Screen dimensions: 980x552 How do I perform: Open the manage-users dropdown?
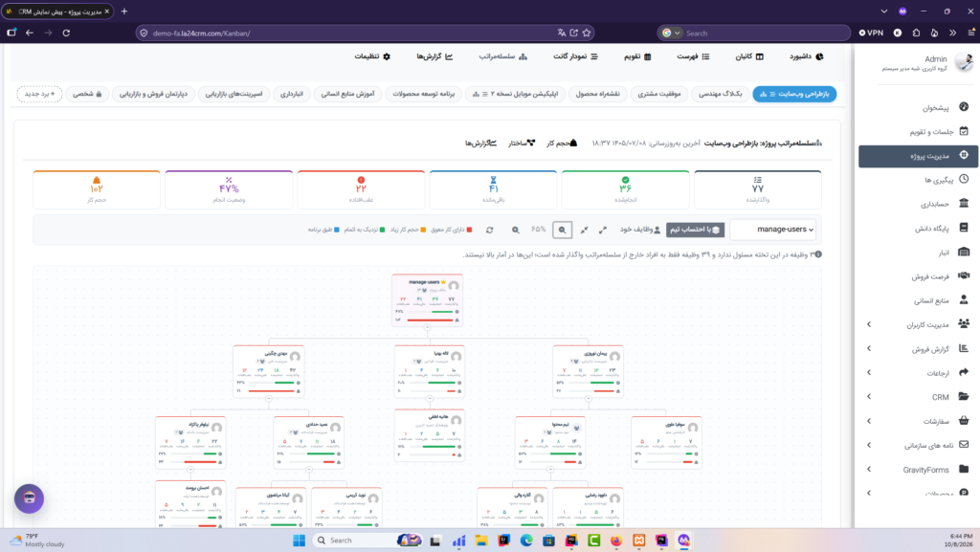pos(775,230)
